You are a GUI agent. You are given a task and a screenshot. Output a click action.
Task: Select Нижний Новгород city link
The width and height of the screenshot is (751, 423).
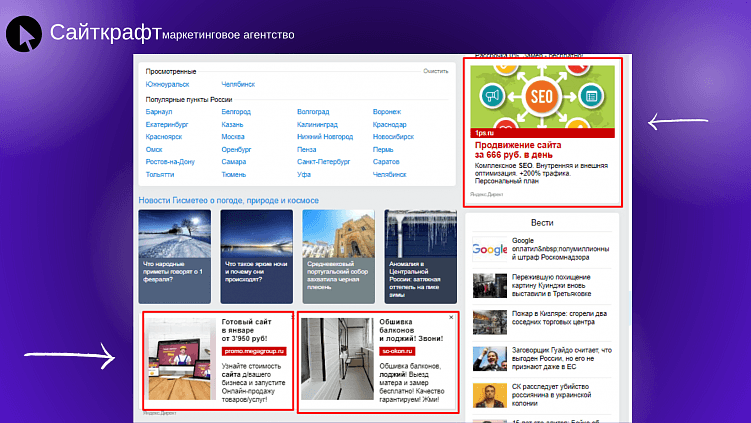[325, 137]
